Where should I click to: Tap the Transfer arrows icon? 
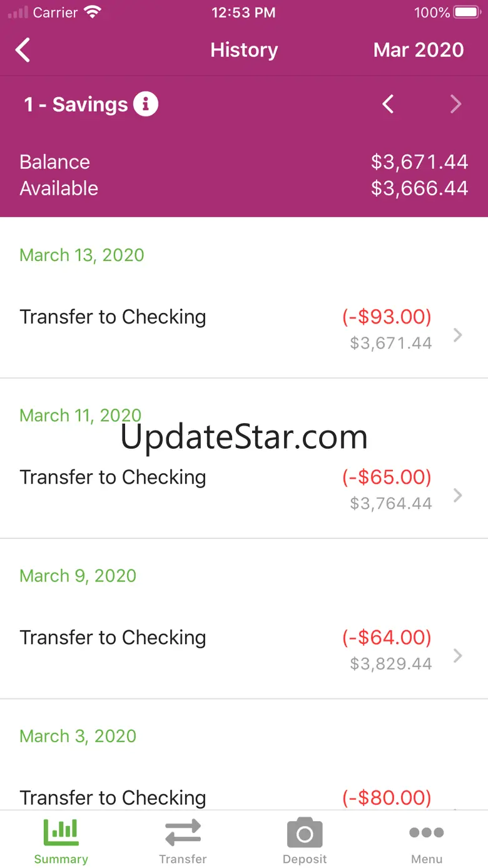click(183, 832)
